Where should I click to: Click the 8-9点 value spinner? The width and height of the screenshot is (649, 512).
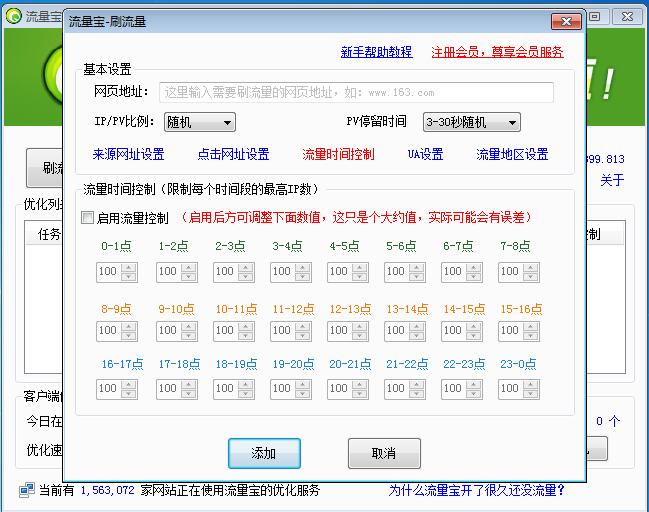coord(117,331)
